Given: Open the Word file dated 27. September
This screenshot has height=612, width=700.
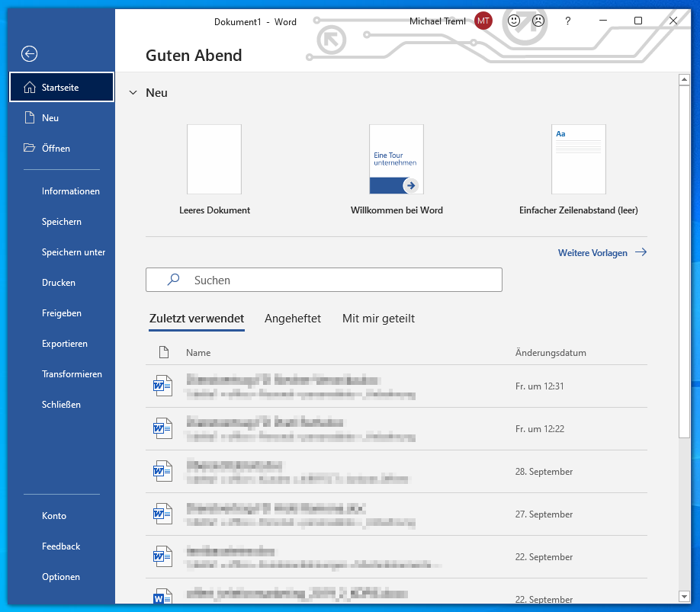Looking at the screenshot, I should (x=396, y=514).
